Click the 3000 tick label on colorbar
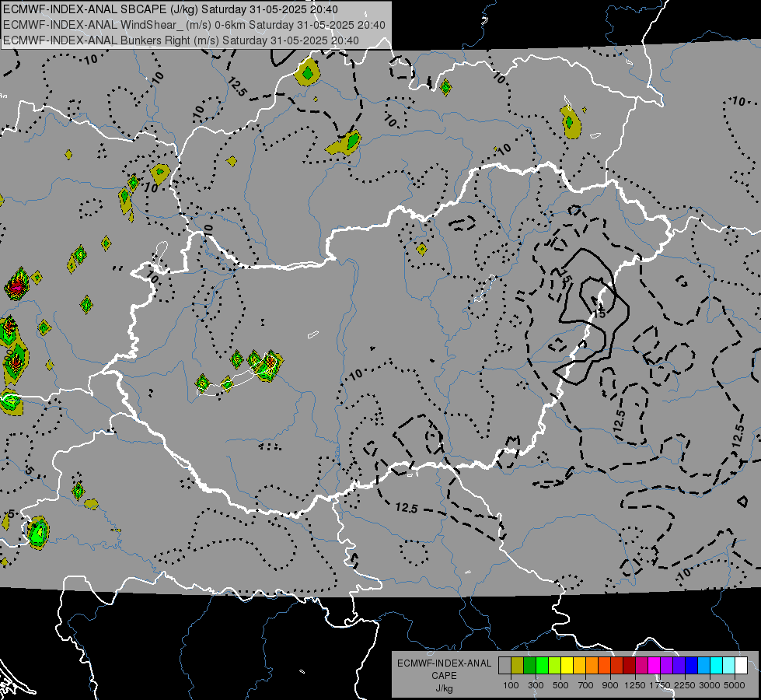 [x=710, y=685]
